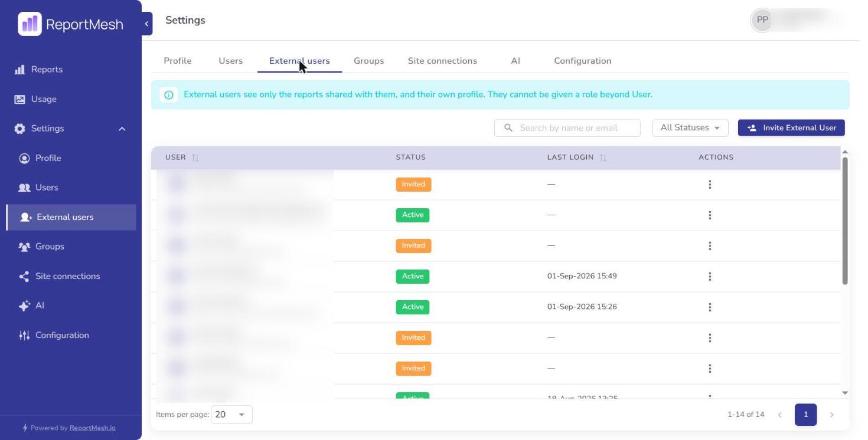
Task: Click the ReportMesh logo icon
Action: click(x=30, y=24)
